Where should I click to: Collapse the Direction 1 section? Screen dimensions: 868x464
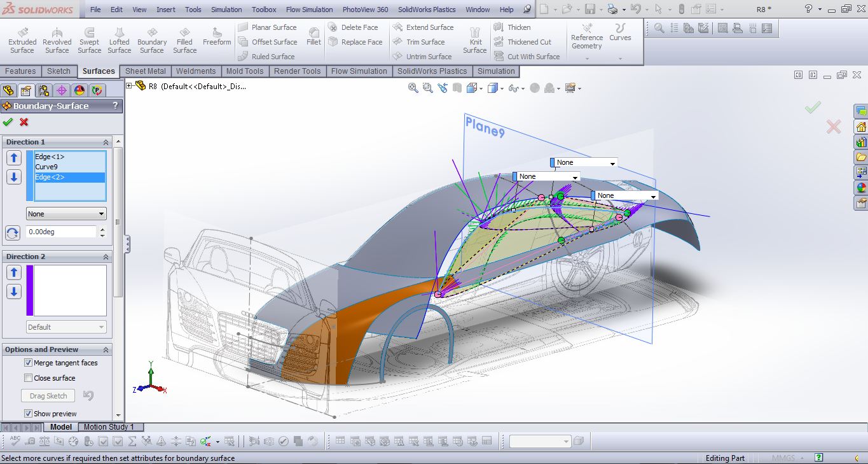point(106,142)
